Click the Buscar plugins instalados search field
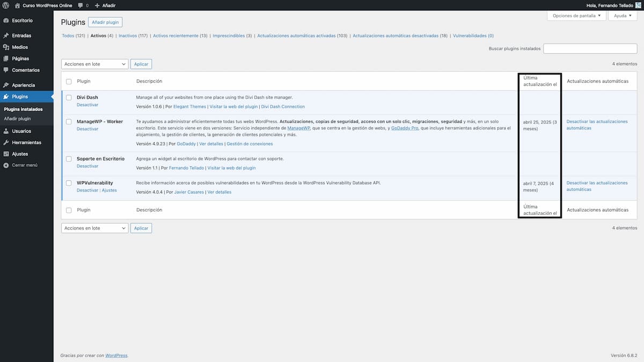This screenshot has width=644, height=362. (x=589, y=48)
